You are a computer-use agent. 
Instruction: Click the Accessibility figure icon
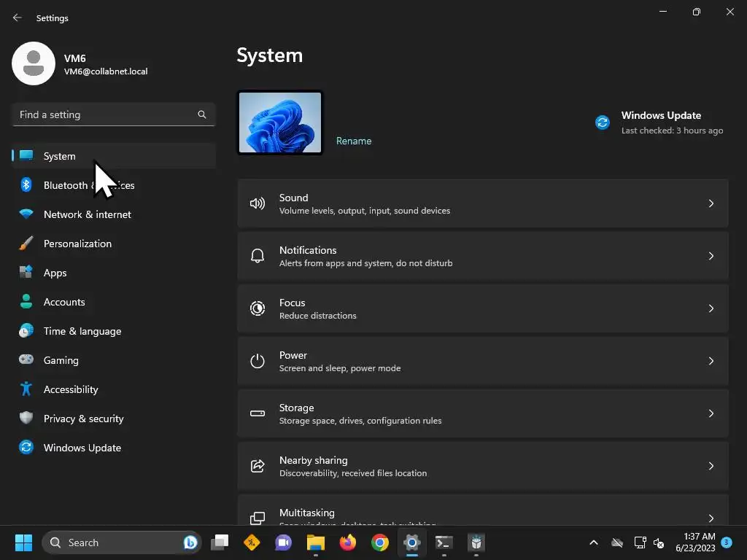[26, 389]
